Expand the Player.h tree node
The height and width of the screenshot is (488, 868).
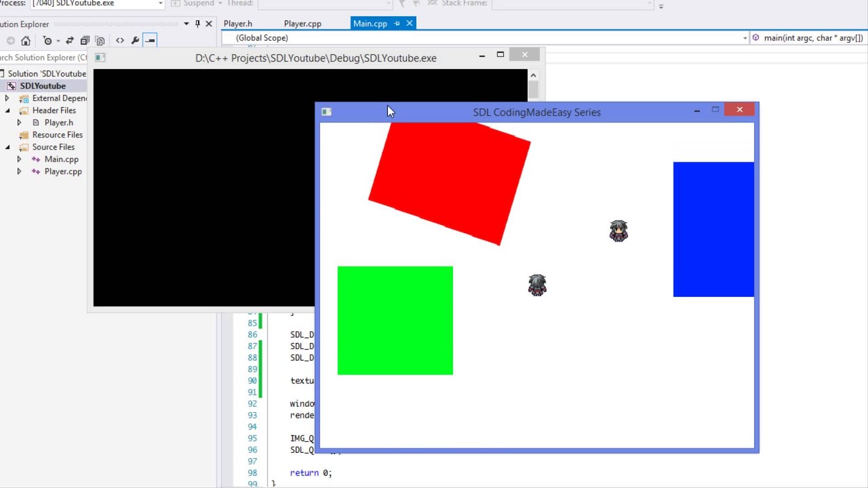(x=19, y=123)
